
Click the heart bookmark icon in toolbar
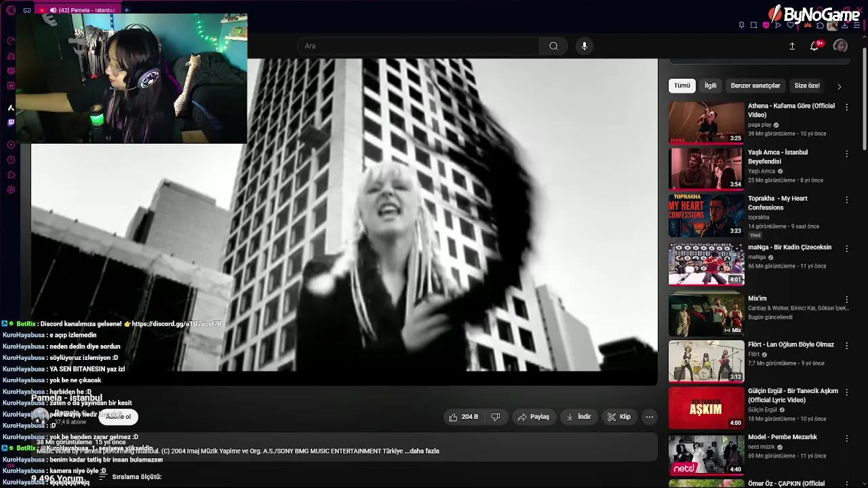click(790, 25)
